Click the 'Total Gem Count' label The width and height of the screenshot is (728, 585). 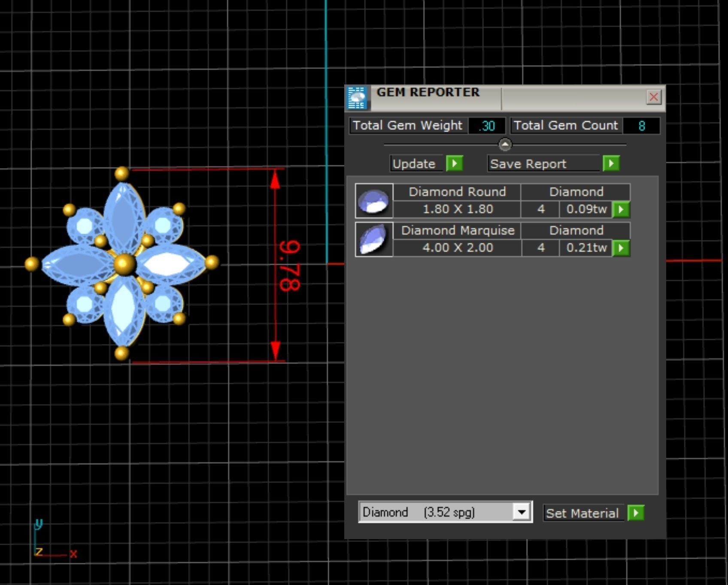566,125
